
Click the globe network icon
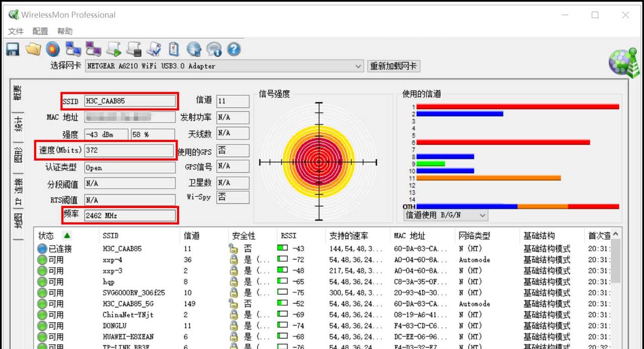click(194, 49)
